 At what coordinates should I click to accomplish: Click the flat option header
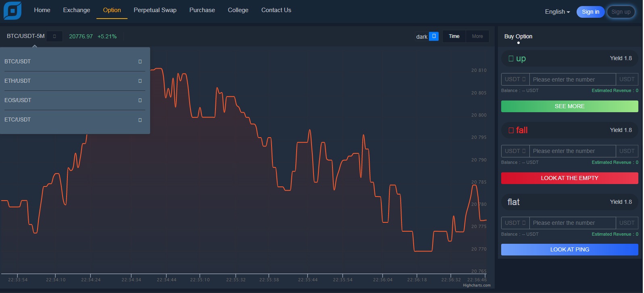coord(569,202)
